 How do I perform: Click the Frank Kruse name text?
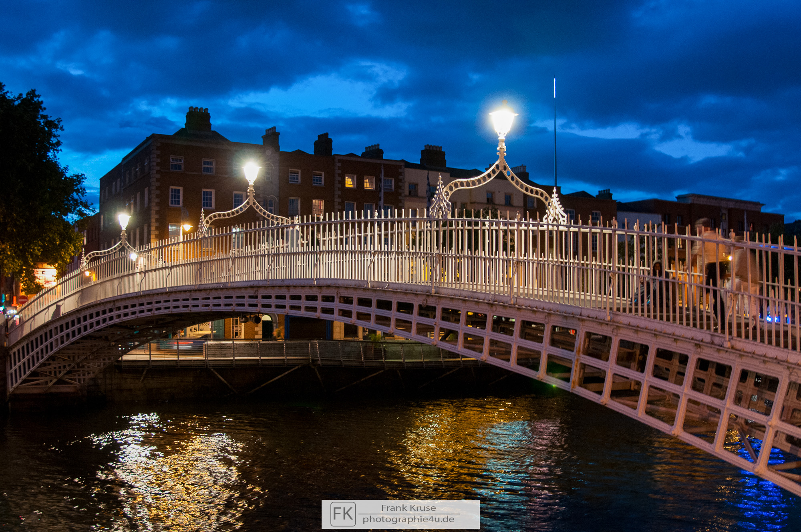point(408,508)
